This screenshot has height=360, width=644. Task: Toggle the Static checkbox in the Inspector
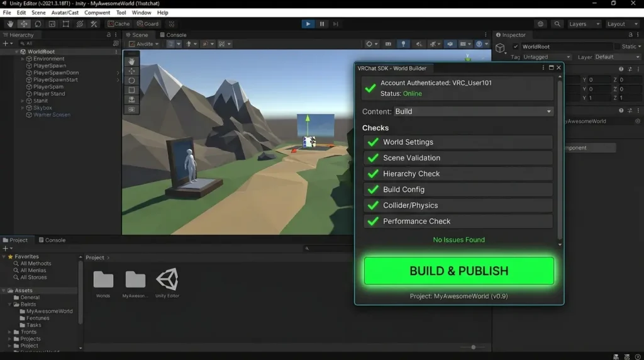pyautogui.click(x=617, y=47)
